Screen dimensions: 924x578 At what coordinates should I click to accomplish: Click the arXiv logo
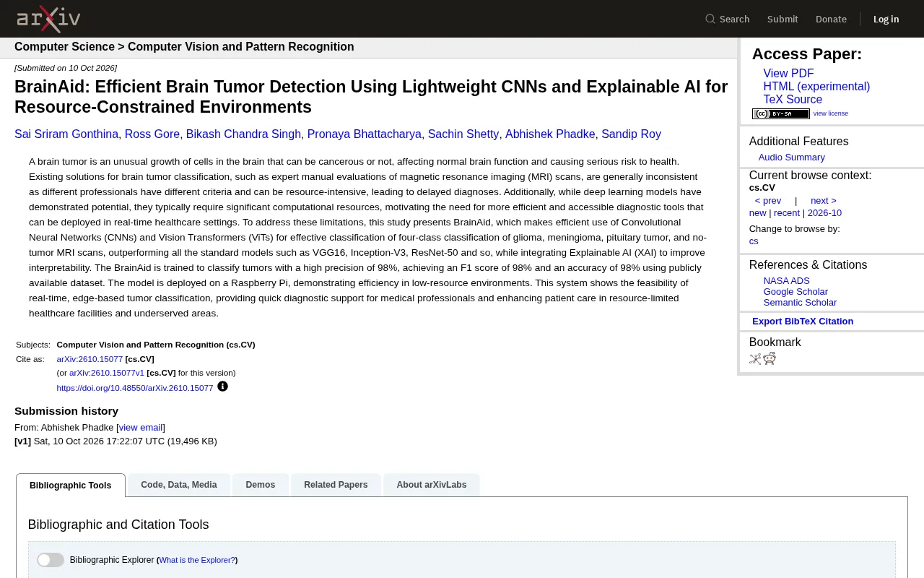click(48, 19)
